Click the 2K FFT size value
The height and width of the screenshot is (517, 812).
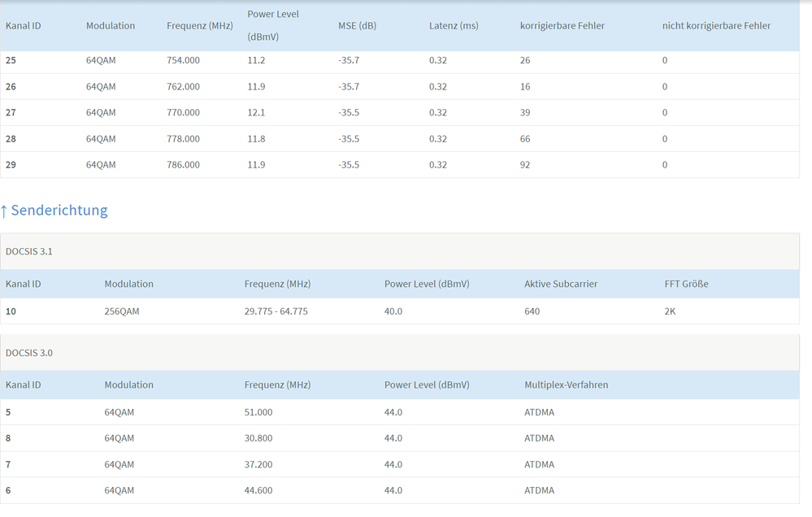click(x=670, y=311)
